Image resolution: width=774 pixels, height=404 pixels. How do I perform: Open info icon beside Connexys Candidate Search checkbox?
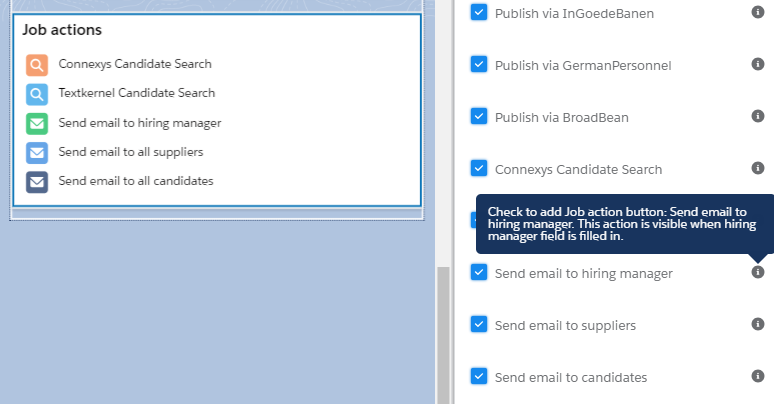point(758,168)
